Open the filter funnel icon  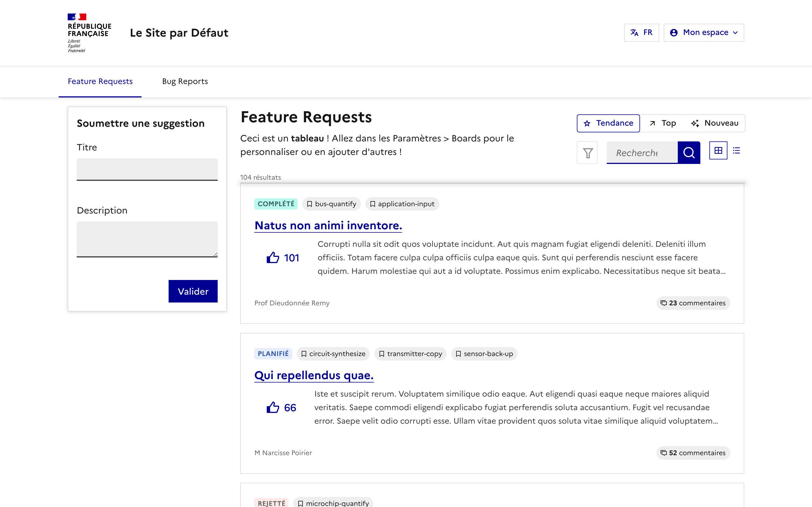click(x=587, y=153)
